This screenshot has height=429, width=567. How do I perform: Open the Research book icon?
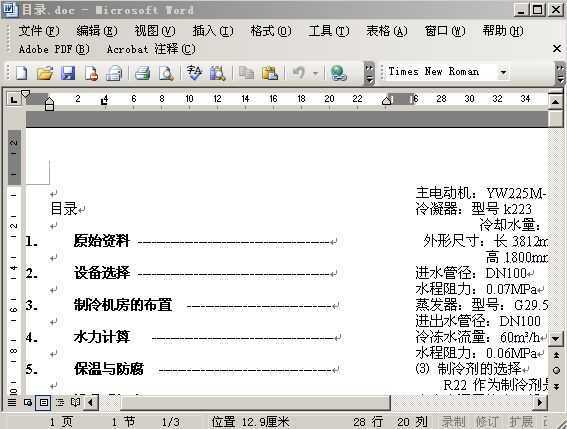[217, 73]
